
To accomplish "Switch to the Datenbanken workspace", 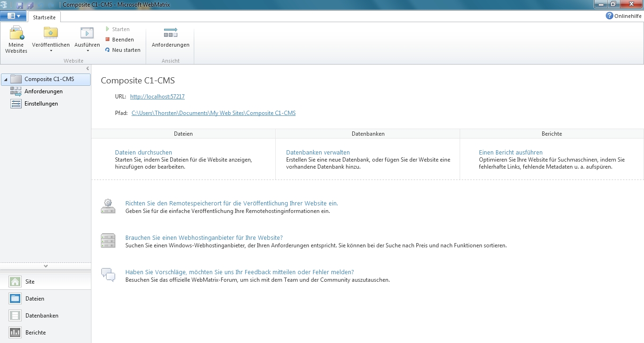I will (x=41, y=316).
